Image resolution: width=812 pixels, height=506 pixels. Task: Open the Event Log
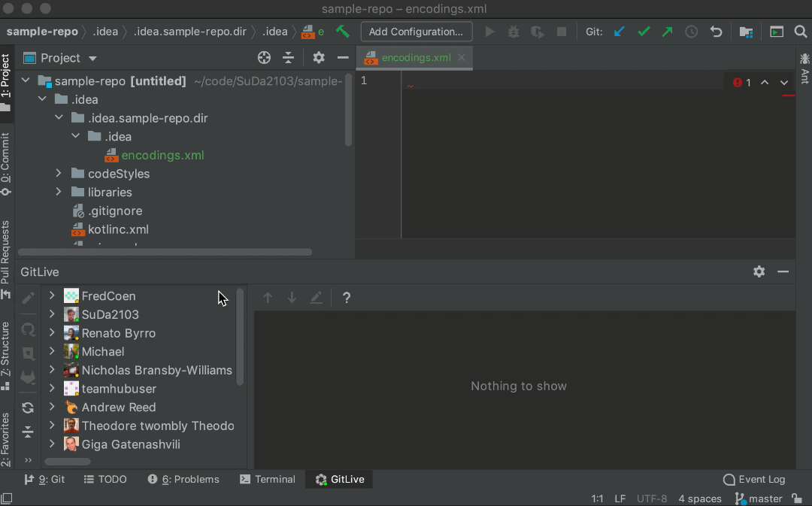(x=754, y=479)
